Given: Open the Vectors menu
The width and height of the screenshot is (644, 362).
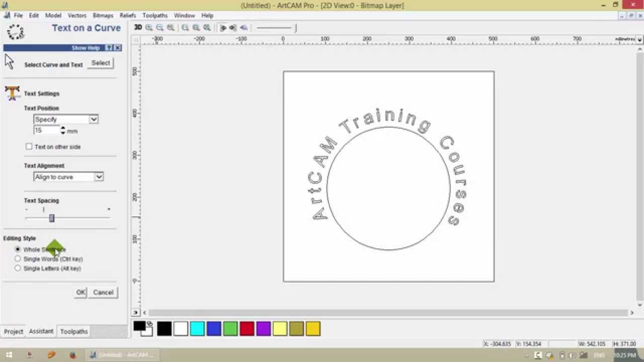Looking at the screenshot, I should click(x=77, y=16).
